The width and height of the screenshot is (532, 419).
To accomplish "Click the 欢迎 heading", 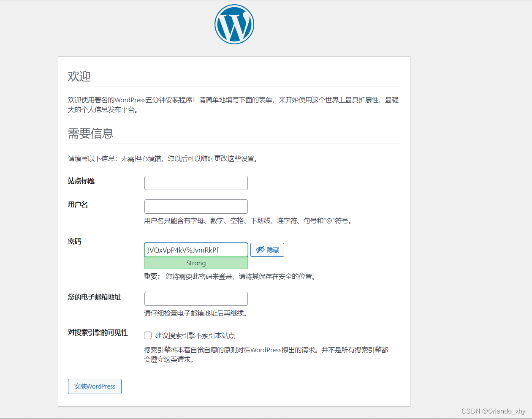I will click(x=79, y=76).
